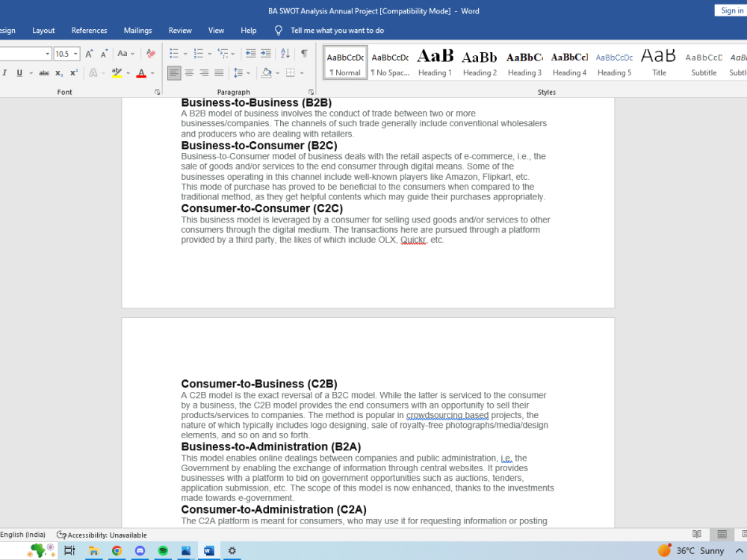Apply strikethrough formatting
Image resolution: width=747 pixels, height=560 pixels.
(x=44, y=73)
